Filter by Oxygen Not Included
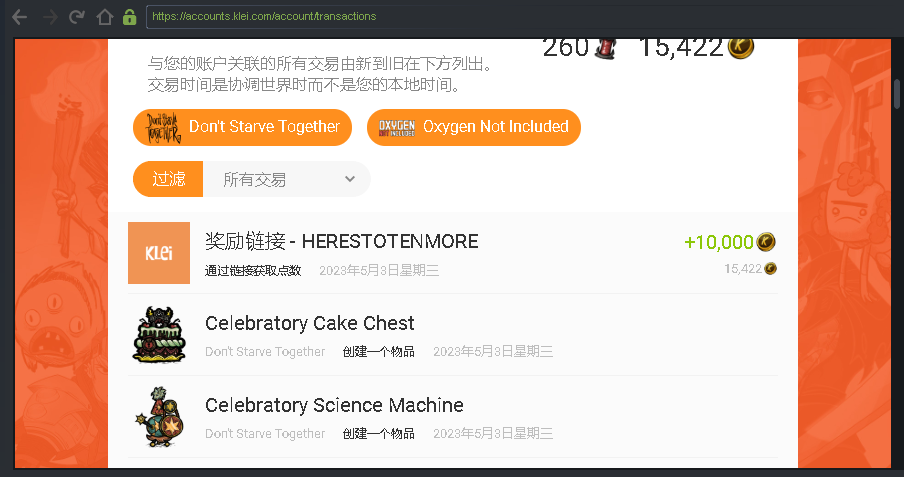The image size is (904, 477). pyautogui.click(x=473, y=127)
